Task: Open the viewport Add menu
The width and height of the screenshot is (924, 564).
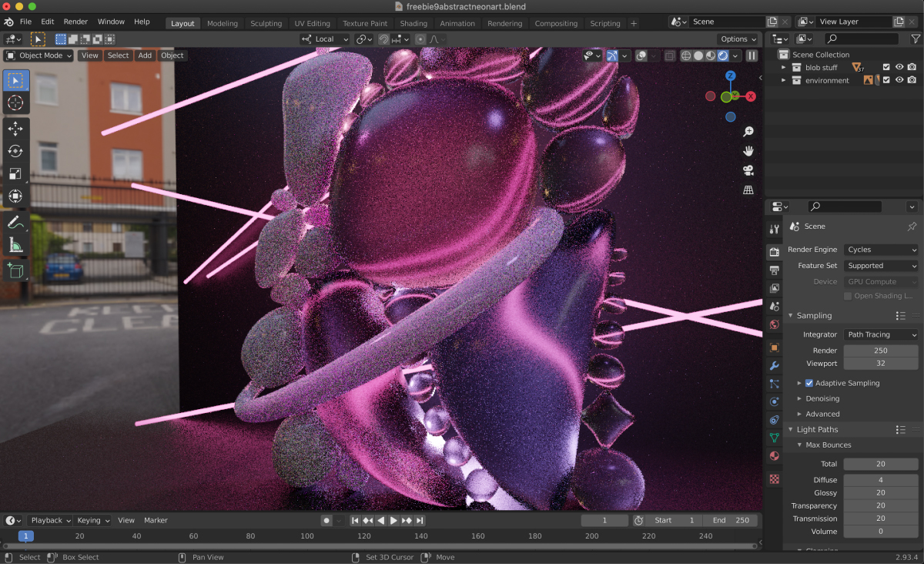Action: pyautogui.click(x=145, y=55)
